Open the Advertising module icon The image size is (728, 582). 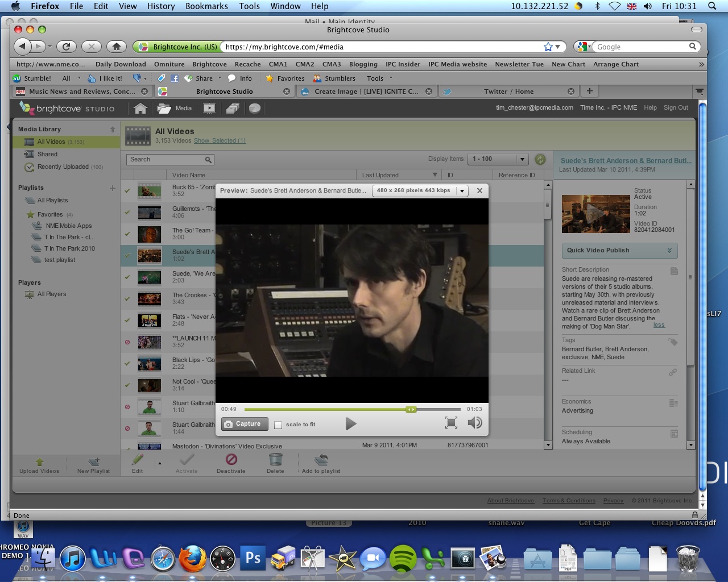(x=233, y=108)
